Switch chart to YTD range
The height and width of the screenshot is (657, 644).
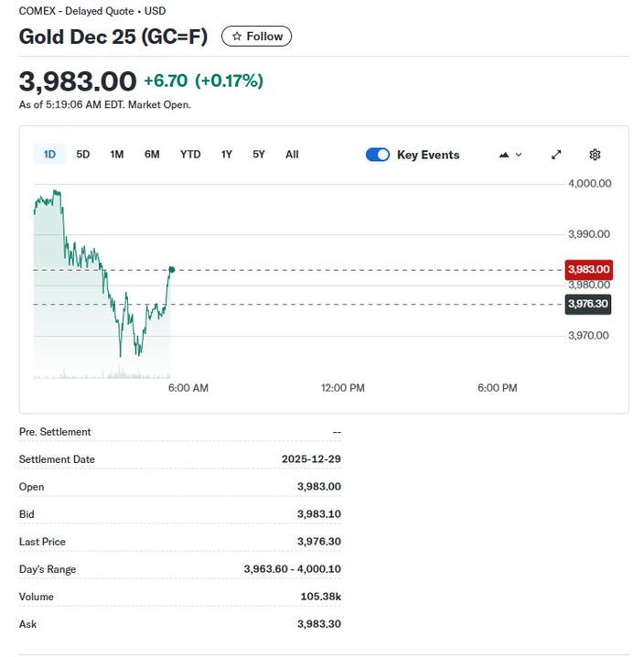(190, 155)
